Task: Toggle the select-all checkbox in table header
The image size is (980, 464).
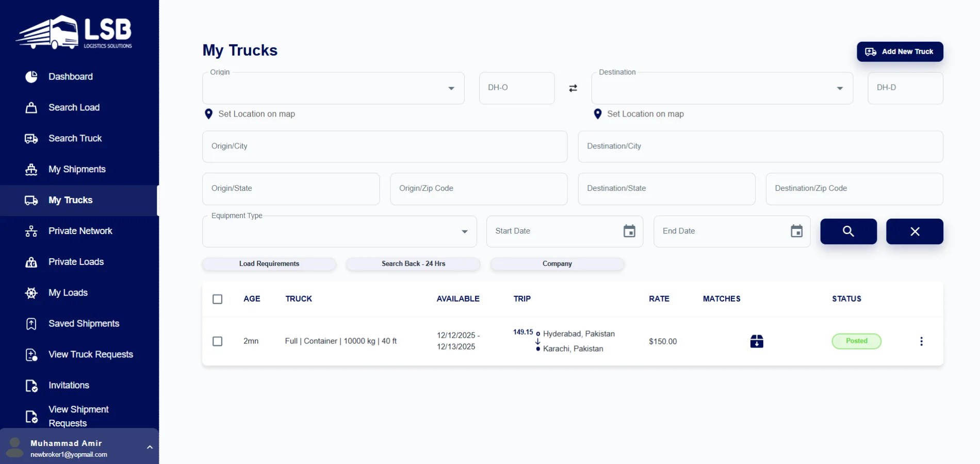Action: coord(218,299)
